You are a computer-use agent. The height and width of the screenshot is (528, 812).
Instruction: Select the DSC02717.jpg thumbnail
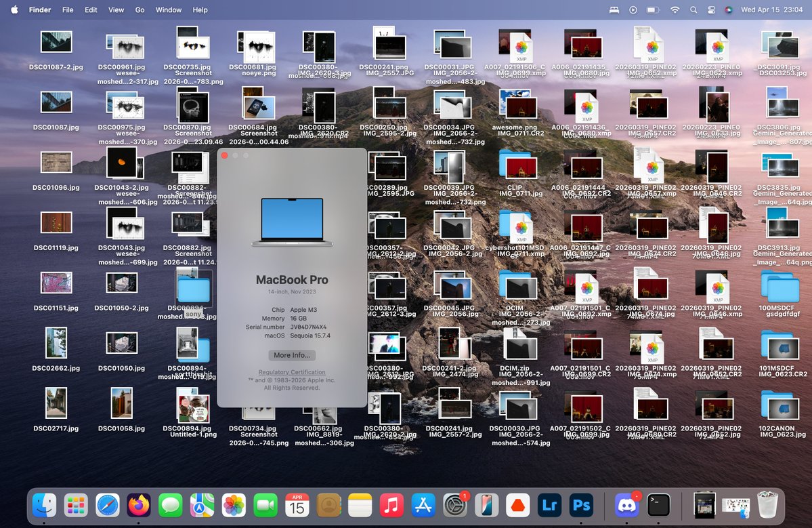pyautogui.click(x=56, y=404)
